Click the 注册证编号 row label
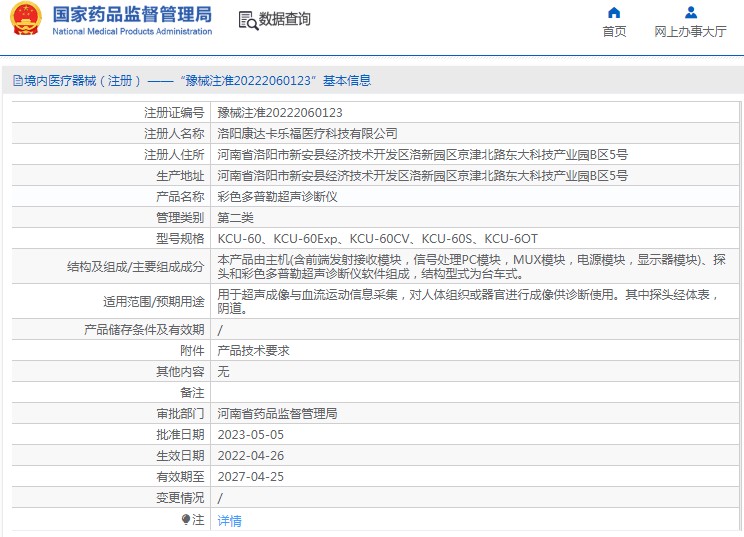Screen dimensions: 744x537 174,113
